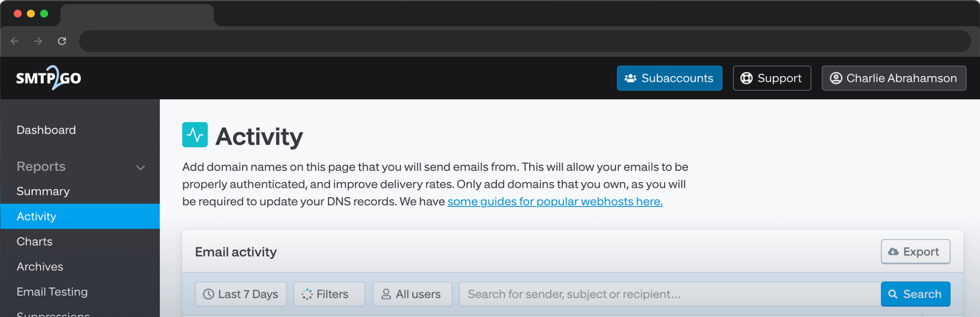The width and height of the screenshot is (980, 317).
Task: Open the Filters options
Action: click(329, 294)
